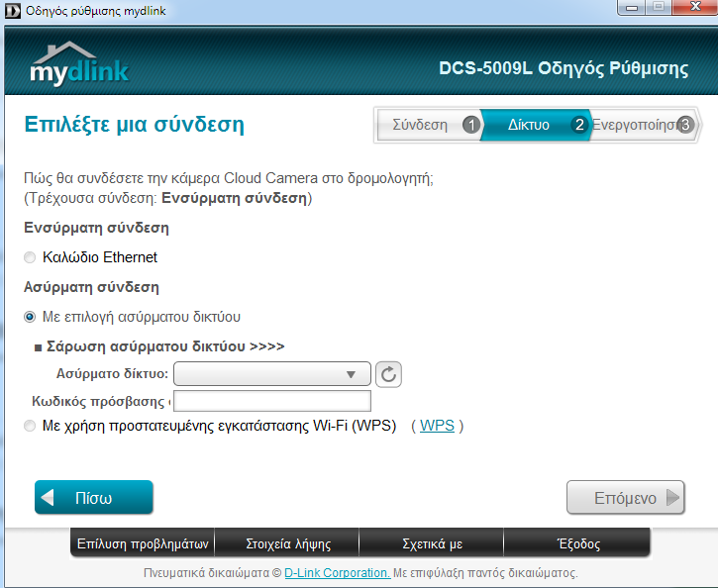Select the Δίκτυο step 2 tab
718x588 pixels.
pyautogui.click(x=536, y=125)
